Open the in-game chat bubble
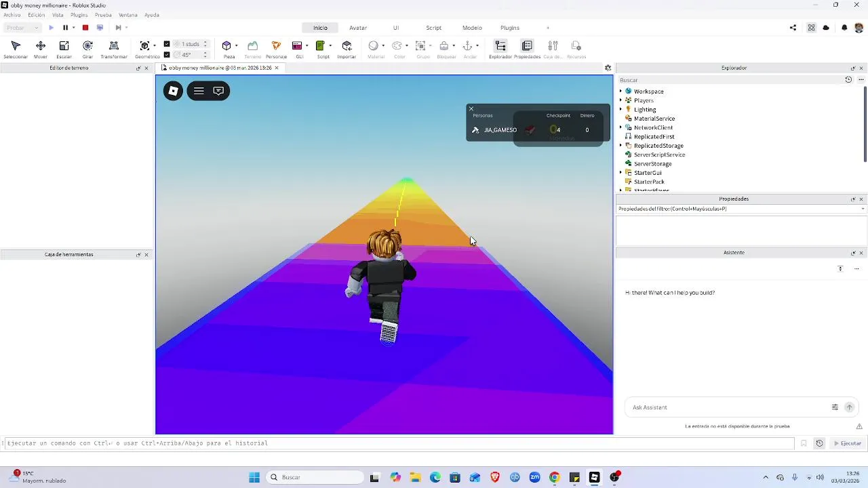 coord(218,91)
